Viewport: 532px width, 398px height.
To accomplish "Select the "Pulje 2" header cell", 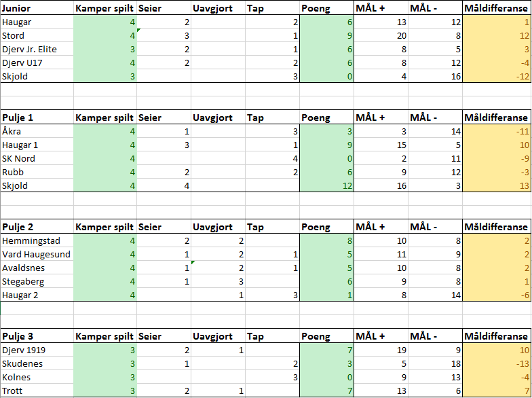I will (x=37, y=227).
